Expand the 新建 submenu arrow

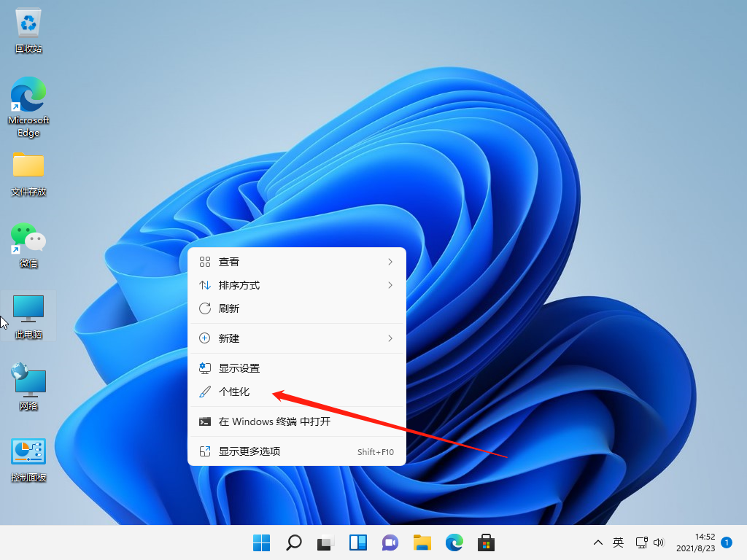pyautogui.click(x=390, y=338)
